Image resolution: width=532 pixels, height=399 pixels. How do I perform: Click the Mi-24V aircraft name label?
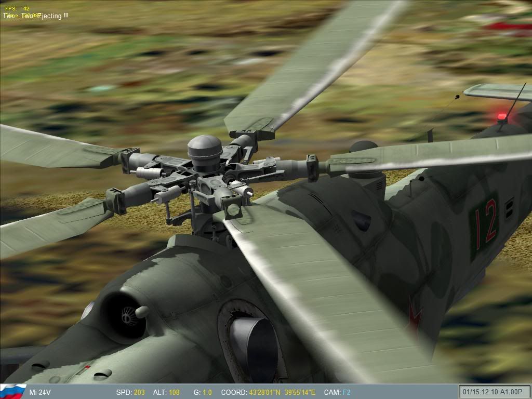40,393
